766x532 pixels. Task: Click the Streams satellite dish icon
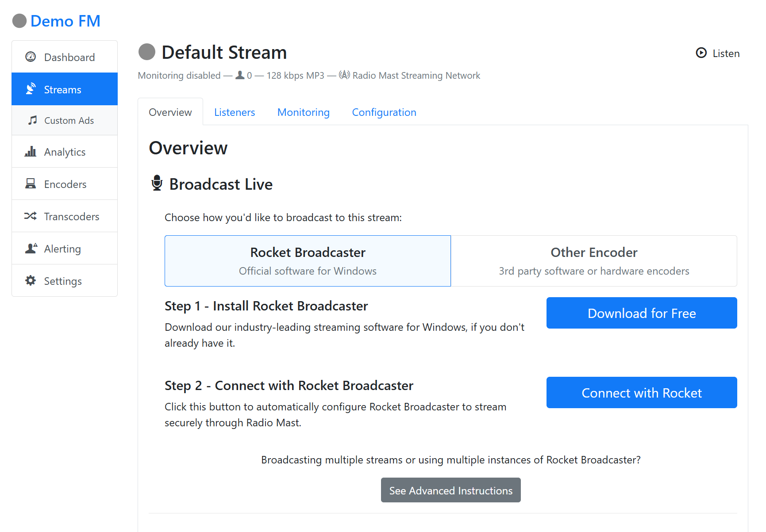coord(31,89)
